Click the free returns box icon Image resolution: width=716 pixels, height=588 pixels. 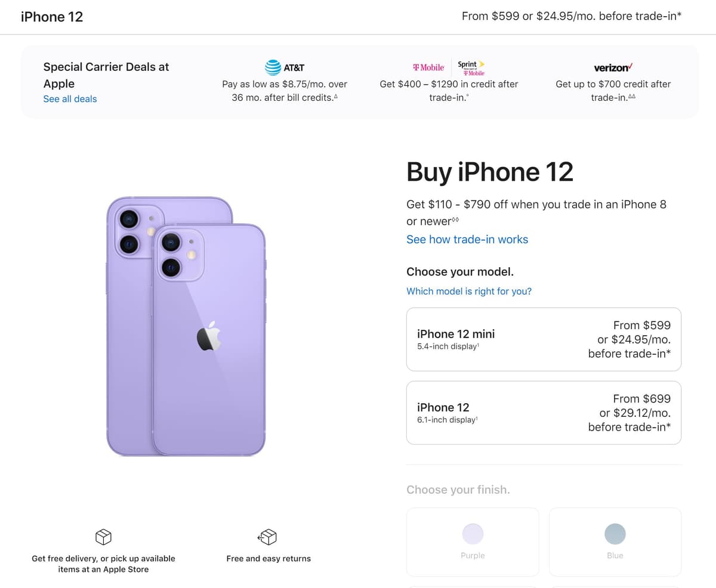(x=267, y=537)
